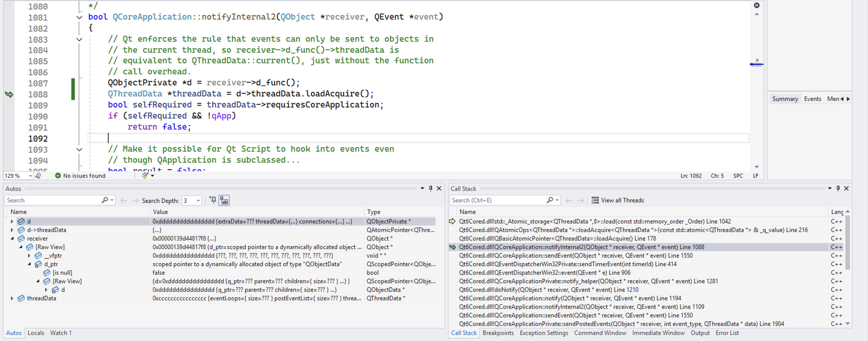Viewport: 868px width, 341px height.
Task: Click the Autos search magnifier icon
Action: (105, 200)
